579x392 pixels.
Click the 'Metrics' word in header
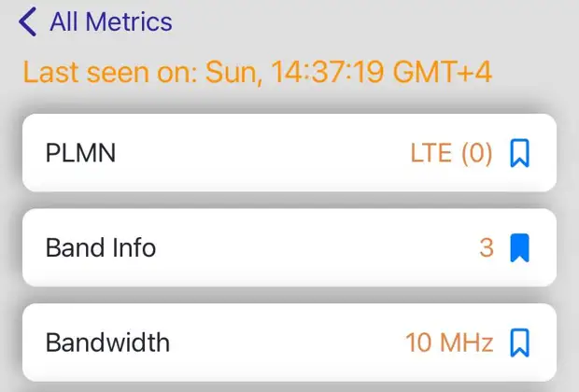coord(129,21)
